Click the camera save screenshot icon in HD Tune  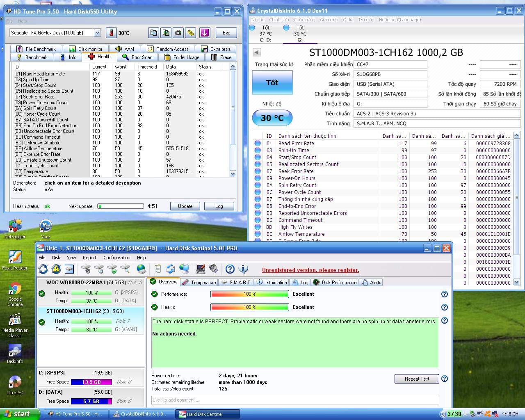click(x=178, y=33)
